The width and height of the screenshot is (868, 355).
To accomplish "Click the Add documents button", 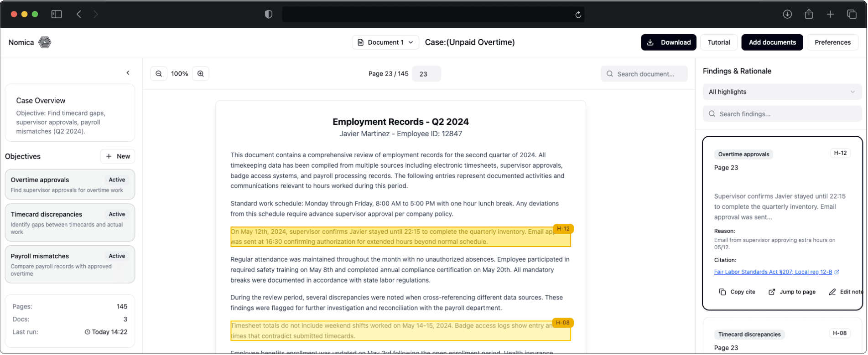I will pyautogui.click(x=772, y=42).
